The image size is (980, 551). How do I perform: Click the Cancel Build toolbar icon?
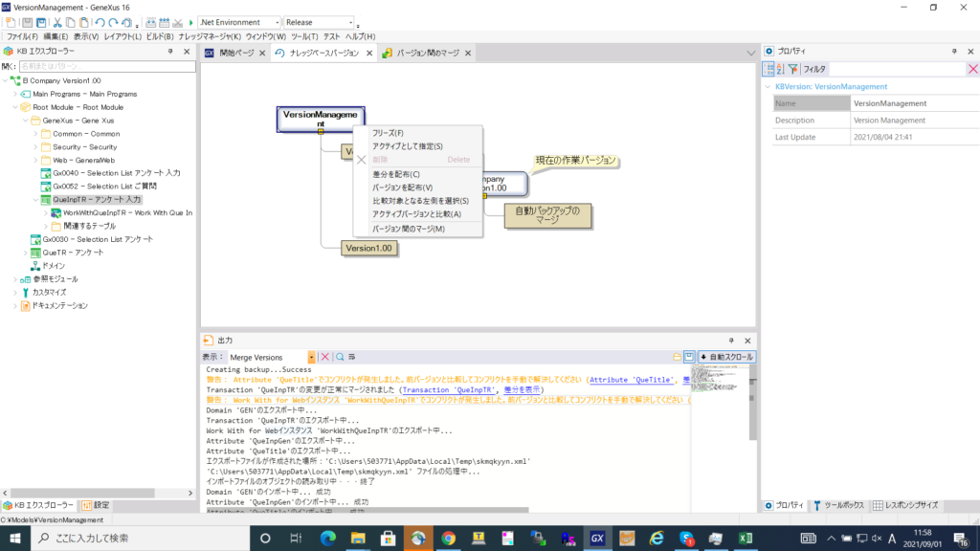click(x=177, y=23)
